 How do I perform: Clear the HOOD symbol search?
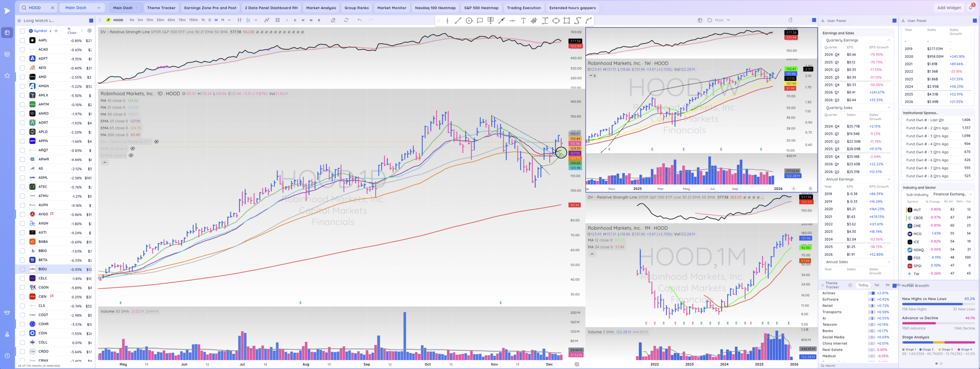pyautogui.click(x=52, y=8)
